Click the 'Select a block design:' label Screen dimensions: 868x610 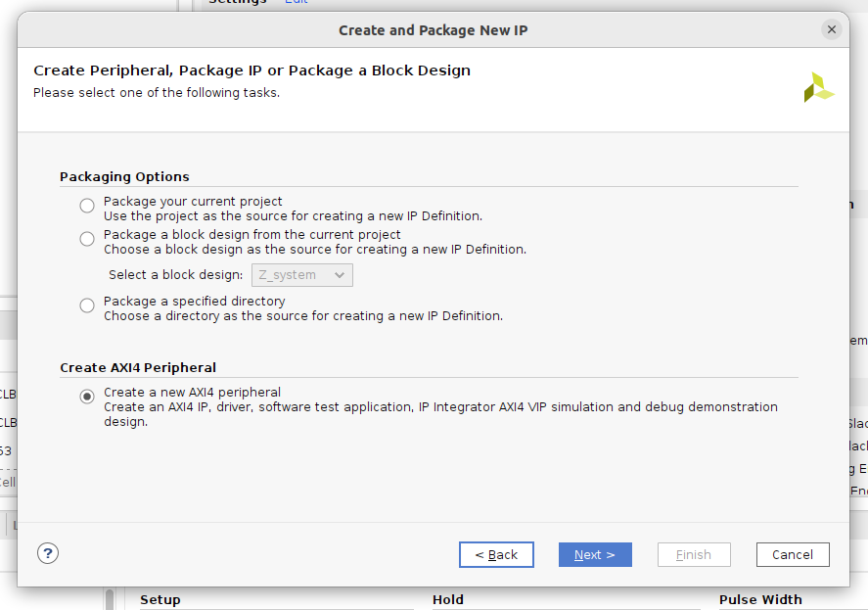coord(175,275)
